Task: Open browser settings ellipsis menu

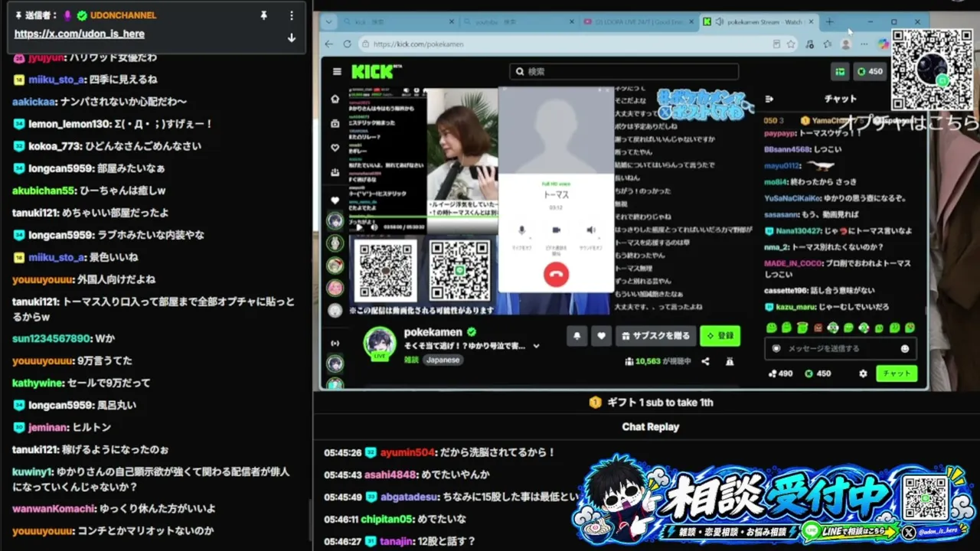Action: (864, 44)
